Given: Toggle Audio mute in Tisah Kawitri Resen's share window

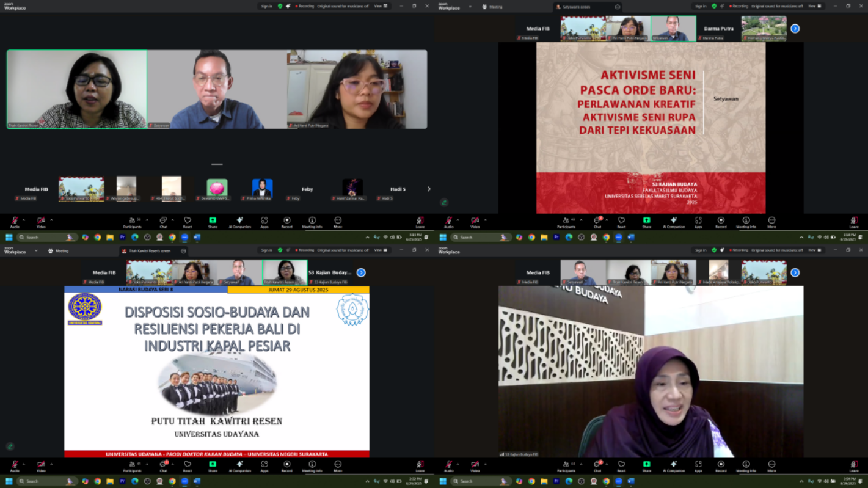Looking at the screenshot, I should [15, 467].
